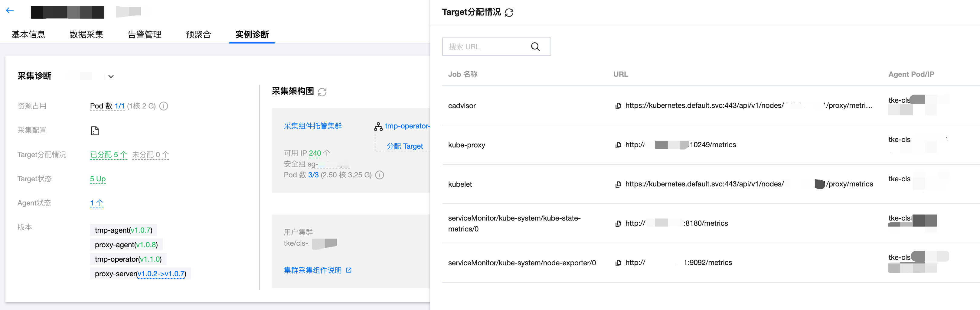Open the 告警管理 tab
The width and height of the screenshot is (980, 310).
145,34
